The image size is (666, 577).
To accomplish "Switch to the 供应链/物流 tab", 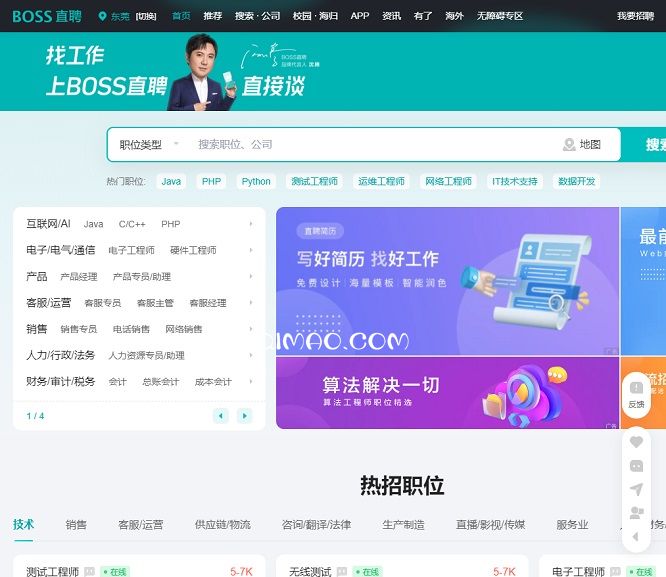I will coord(223,525).
